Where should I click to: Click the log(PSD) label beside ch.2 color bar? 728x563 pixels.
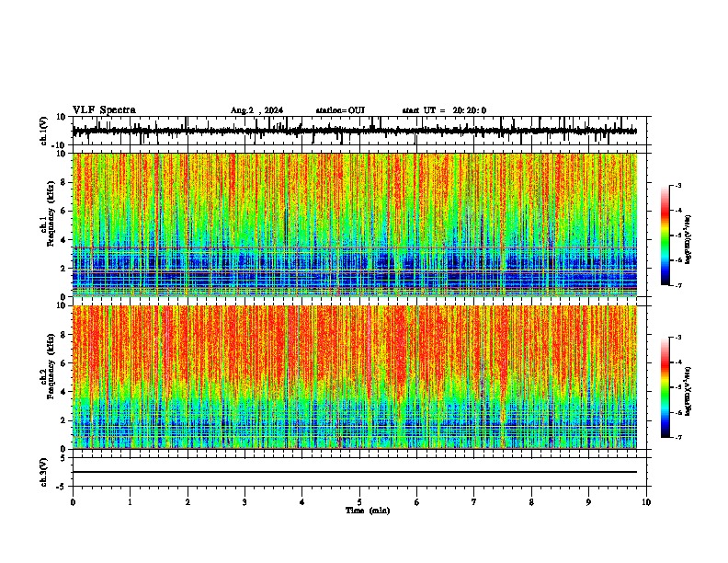tap(688, 391)
